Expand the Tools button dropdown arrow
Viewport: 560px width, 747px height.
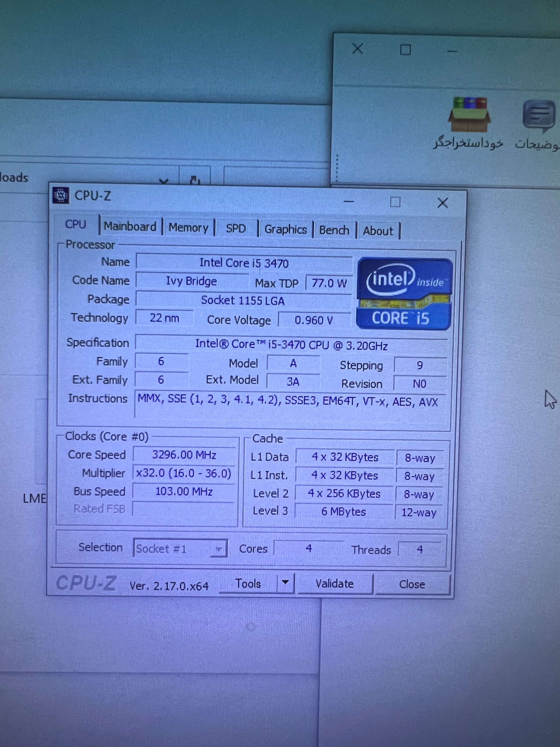coord(285,582)
